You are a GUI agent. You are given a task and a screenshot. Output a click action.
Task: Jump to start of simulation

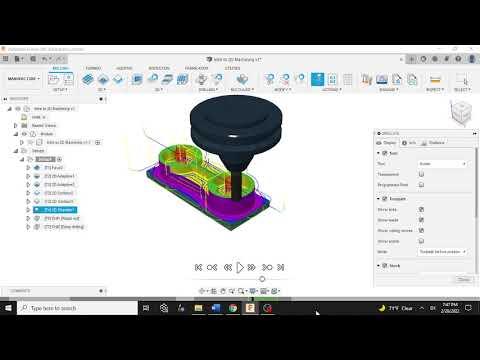(198, 267)
